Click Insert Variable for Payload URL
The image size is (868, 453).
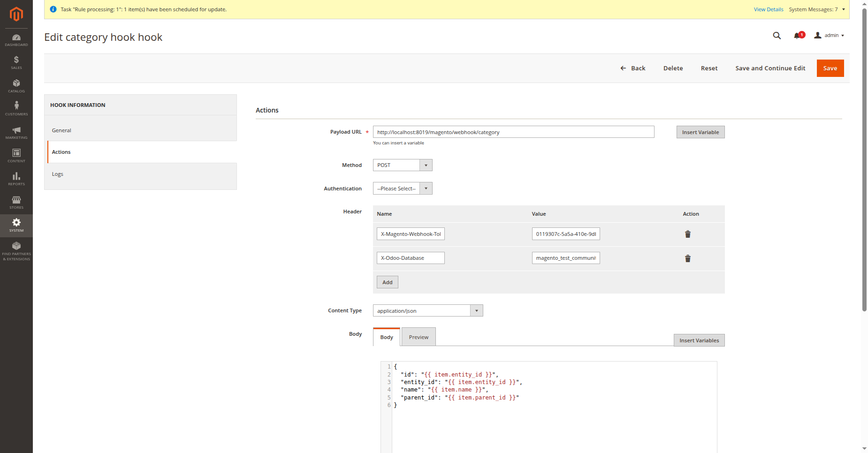pyautogui.click(x=700, y=132)
